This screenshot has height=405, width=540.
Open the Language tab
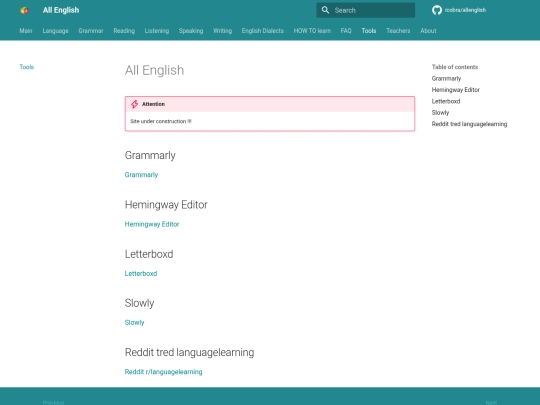click(x=55, y=31)
